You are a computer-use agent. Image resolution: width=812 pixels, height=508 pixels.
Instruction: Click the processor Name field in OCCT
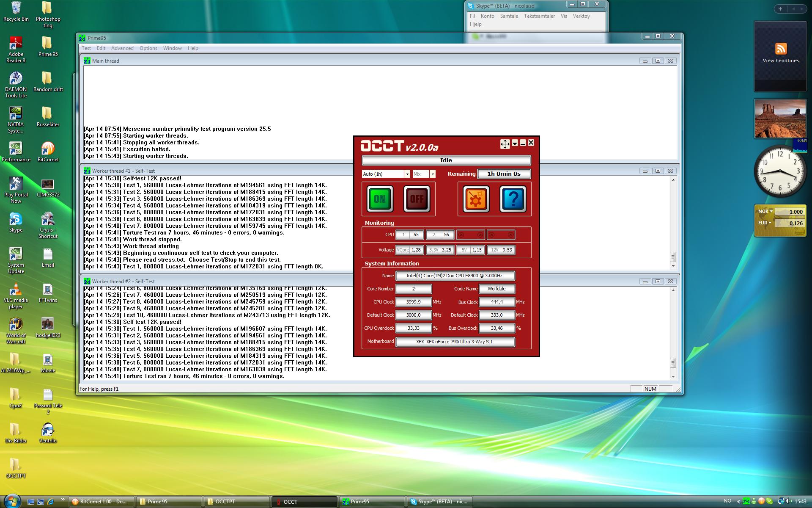[455, 276]
